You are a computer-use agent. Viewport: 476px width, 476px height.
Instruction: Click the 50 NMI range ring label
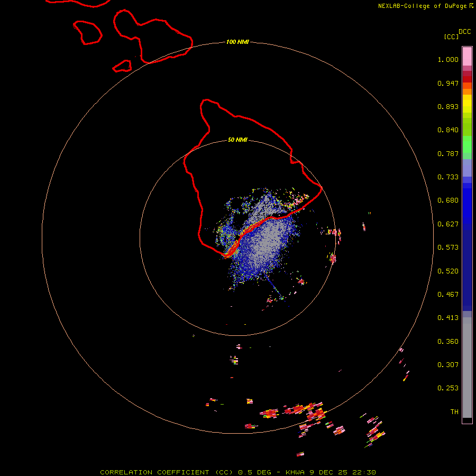point(237,140)
